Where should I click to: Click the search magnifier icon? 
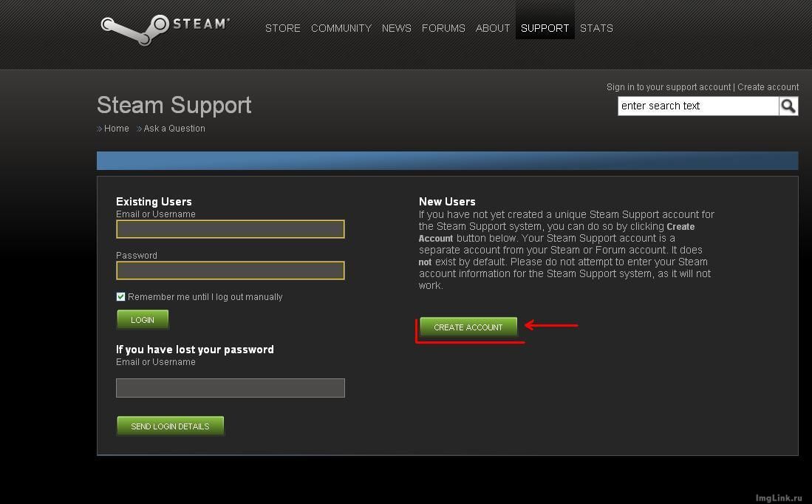point(788,106)
